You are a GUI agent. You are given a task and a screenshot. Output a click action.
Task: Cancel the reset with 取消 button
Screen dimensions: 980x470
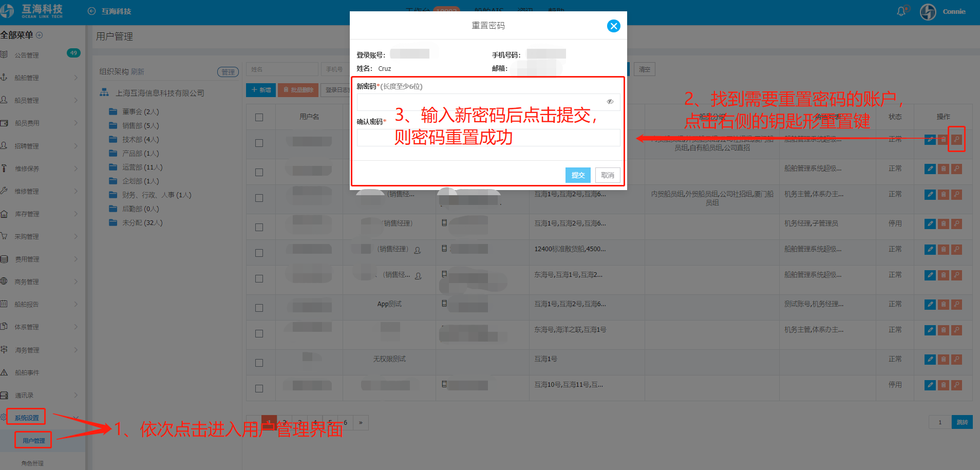click(x=608, y=175)
